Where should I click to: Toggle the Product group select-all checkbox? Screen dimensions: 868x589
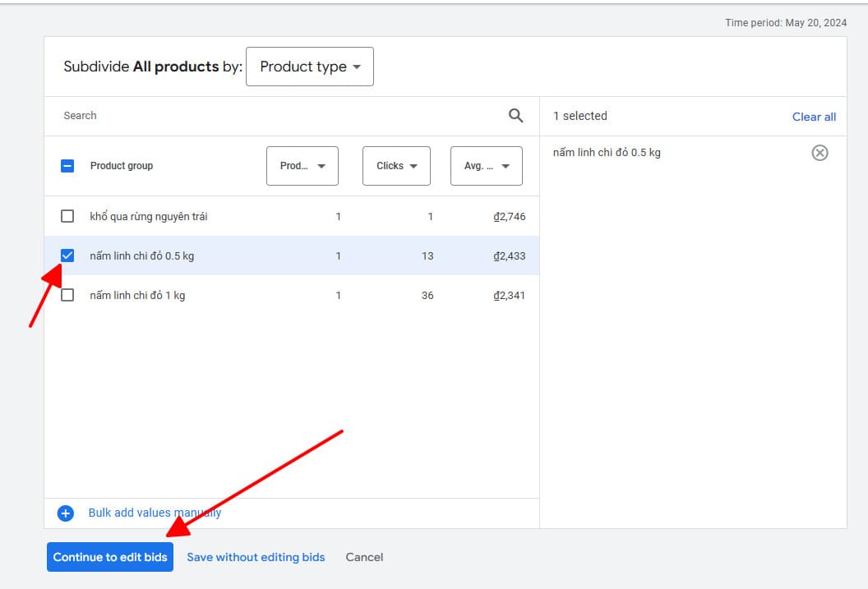[67, 165]
